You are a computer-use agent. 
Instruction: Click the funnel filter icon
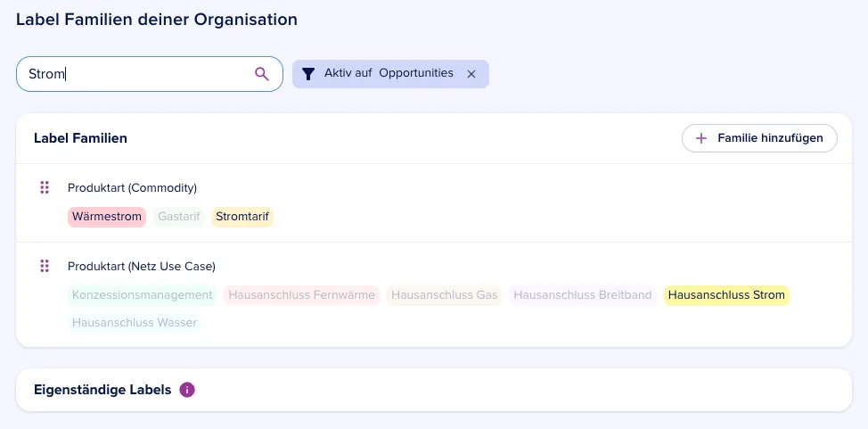(309, 74)
